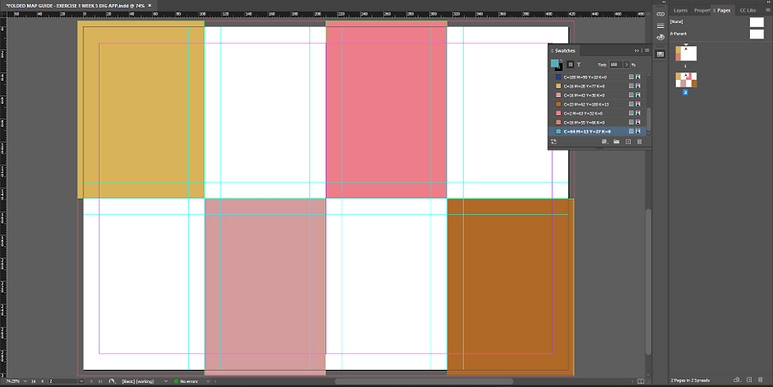Viewport: 773px width, 387px height.
Task: Select the brown rectangle at bottom right
Action: coord(510,287)
